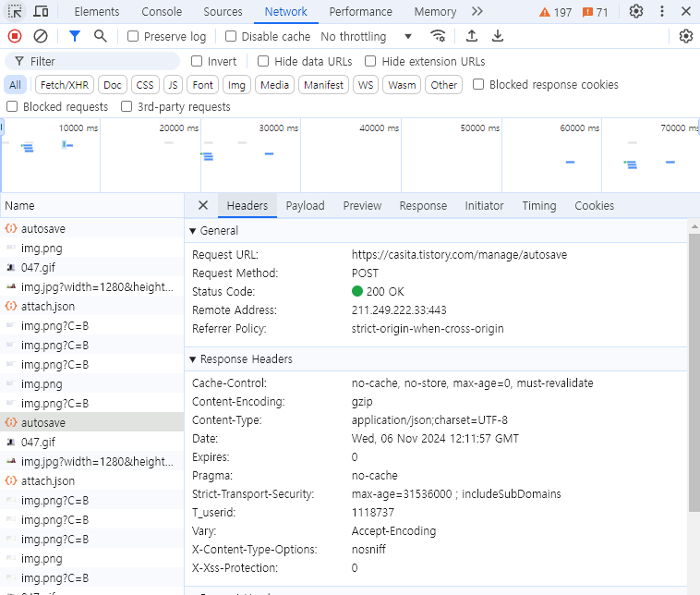Toggle the device toolbar icon
This screenshot has width=700, height=595.
coord(41,11)
